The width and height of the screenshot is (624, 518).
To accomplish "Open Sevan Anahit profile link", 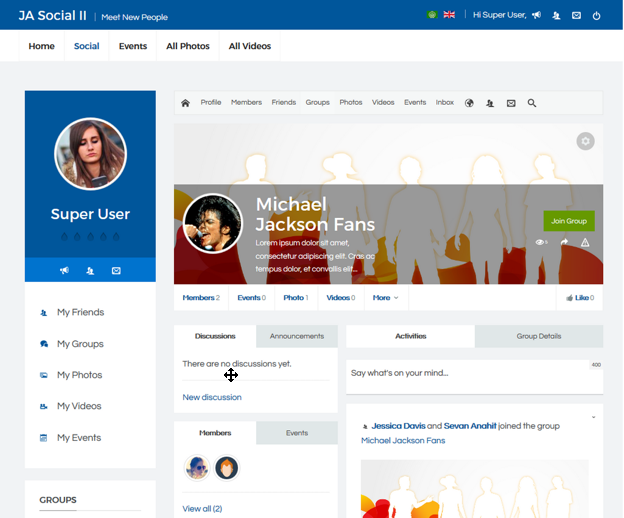I will (x=470, y=426).
